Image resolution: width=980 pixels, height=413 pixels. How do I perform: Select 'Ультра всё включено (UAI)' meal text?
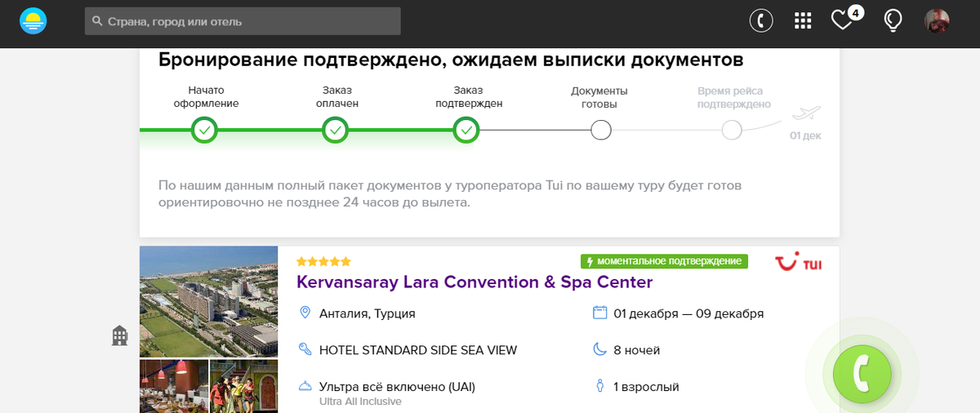tap(397, 387)
